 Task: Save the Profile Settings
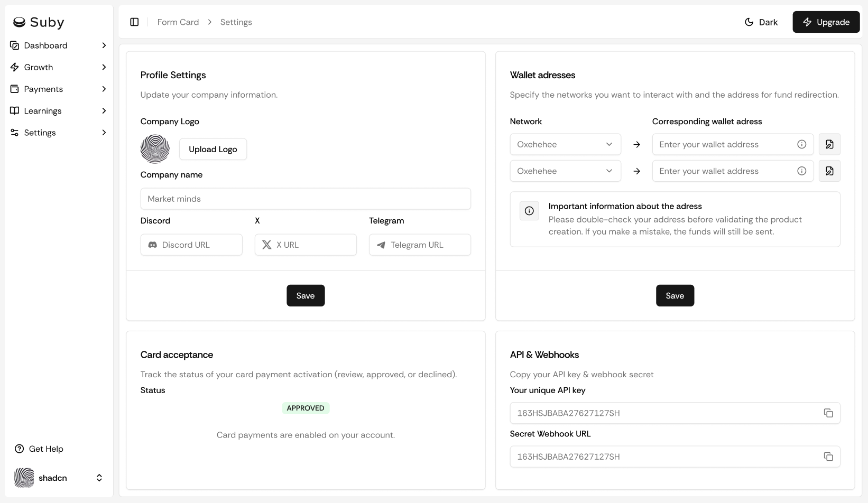(x=305, y=296)
